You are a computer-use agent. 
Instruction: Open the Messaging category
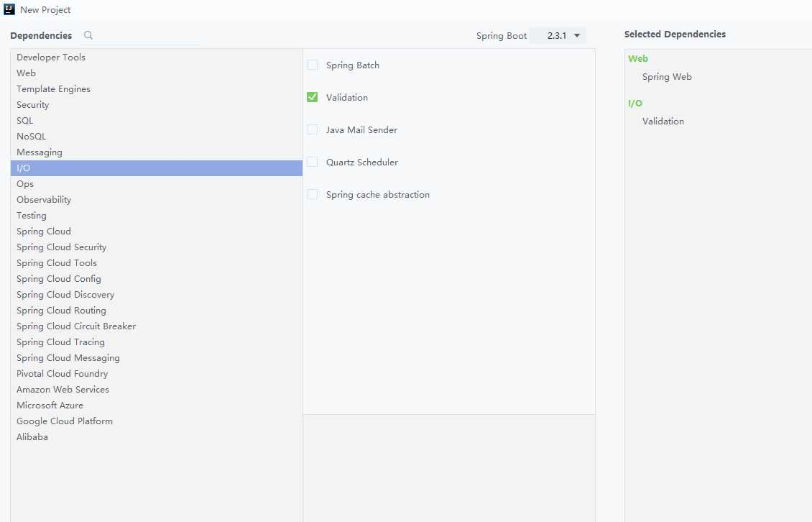tap(157, 152)
